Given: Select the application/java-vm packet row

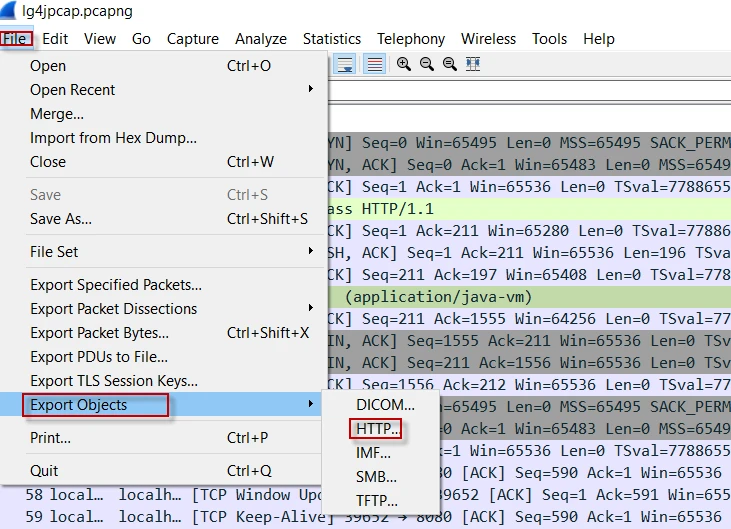Looking at the screenshot, I should pos(530,297).
